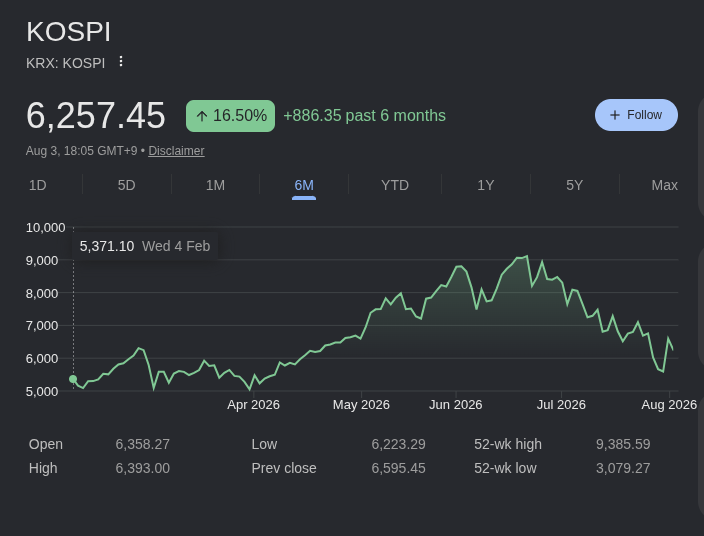The image size is (704, 536).
Task: Click the chart peak near late June
Action: (527, 256)
